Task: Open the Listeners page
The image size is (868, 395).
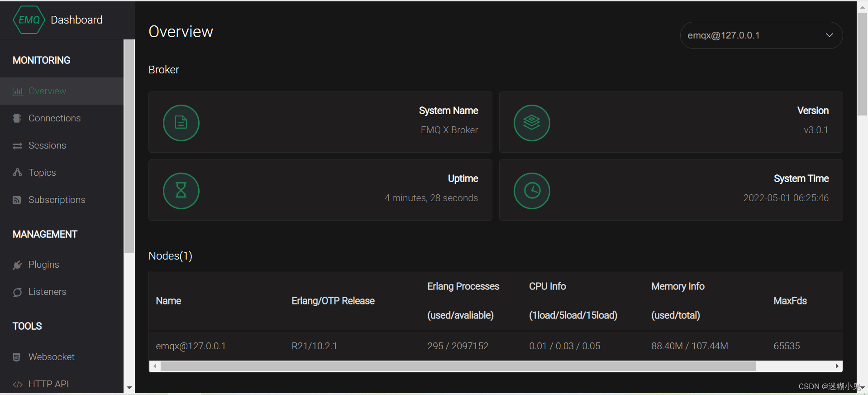Action: pyautogui.click(x=62, y=292)
